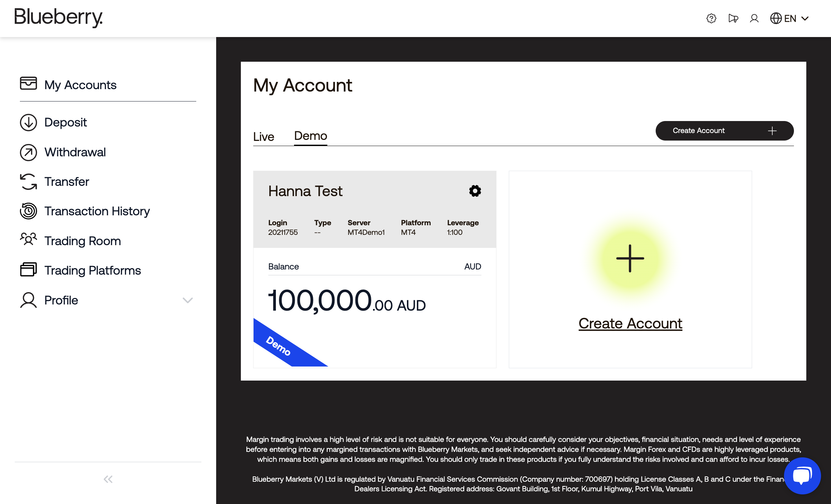Click the MT4Demo1 server value
Image resolution: width=831 pixels, height=504 pixels.
click(366, 232)
